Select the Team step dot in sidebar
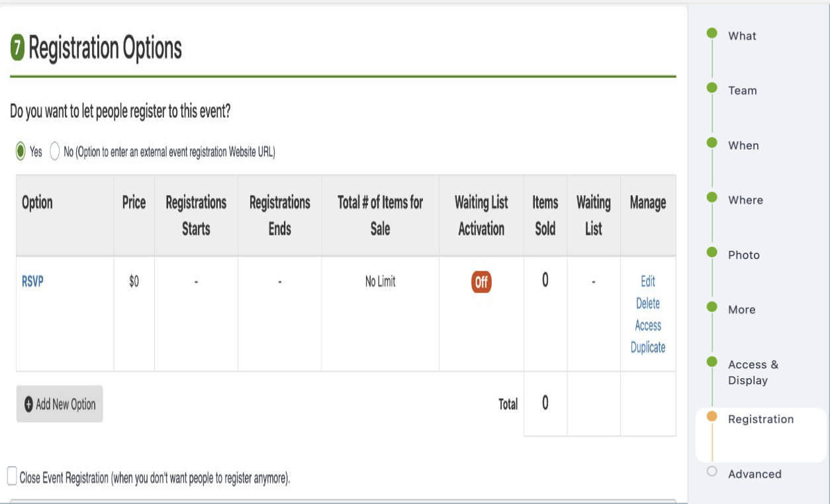The width and height of the screenshot is (830, 504). tap(712, 91)
